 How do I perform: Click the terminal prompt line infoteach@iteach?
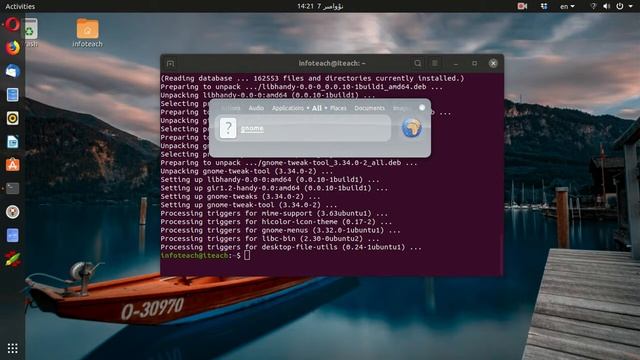pos(205,256)
